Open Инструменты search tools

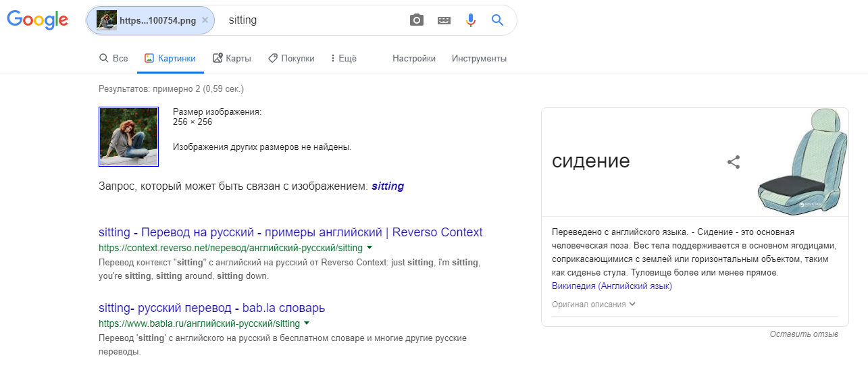pos(479,59)
